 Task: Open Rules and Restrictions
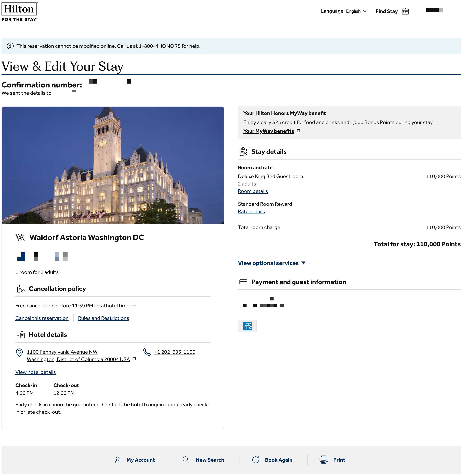tap(103, 318)
